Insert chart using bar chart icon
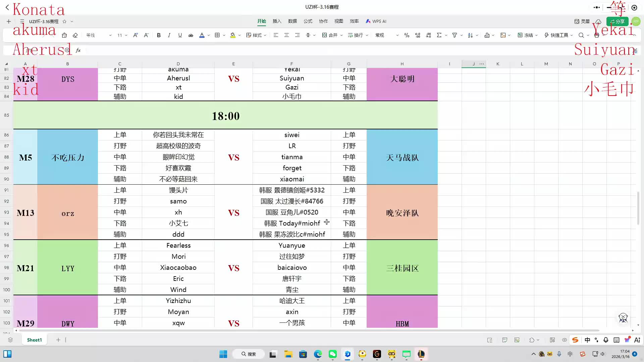 [x=487, y=35]
